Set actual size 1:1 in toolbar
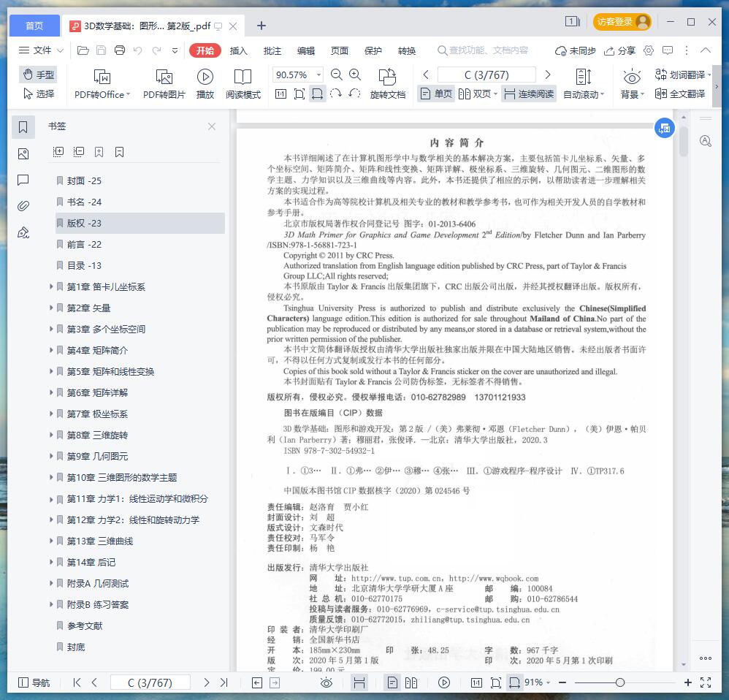The image size is (729, 700). 280,94
